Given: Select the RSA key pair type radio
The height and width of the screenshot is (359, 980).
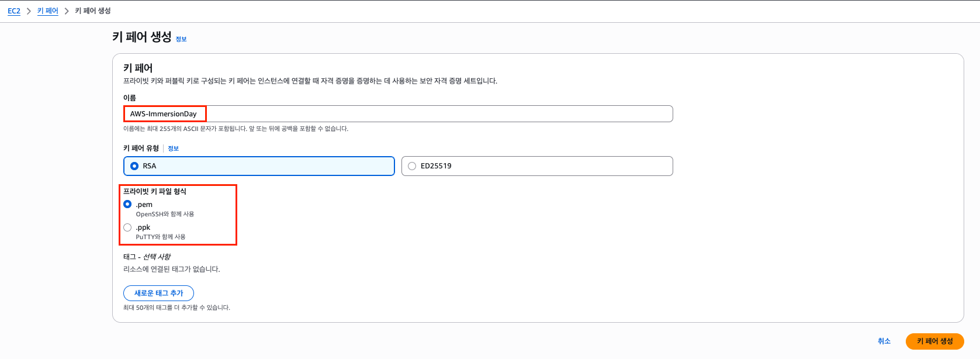Looking at the screenshot, I should click(134, 166).
